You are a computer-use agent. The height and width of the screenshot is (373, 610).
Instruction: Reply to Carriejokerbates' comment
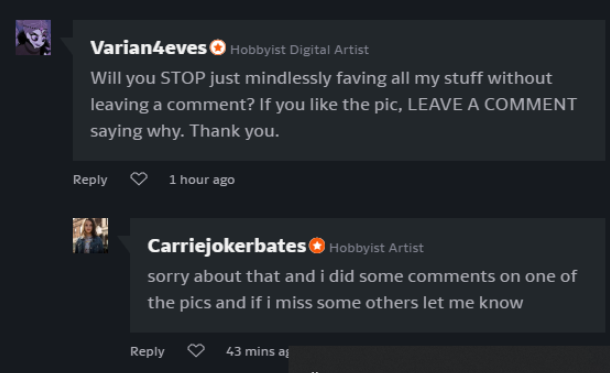click(147, 351)
